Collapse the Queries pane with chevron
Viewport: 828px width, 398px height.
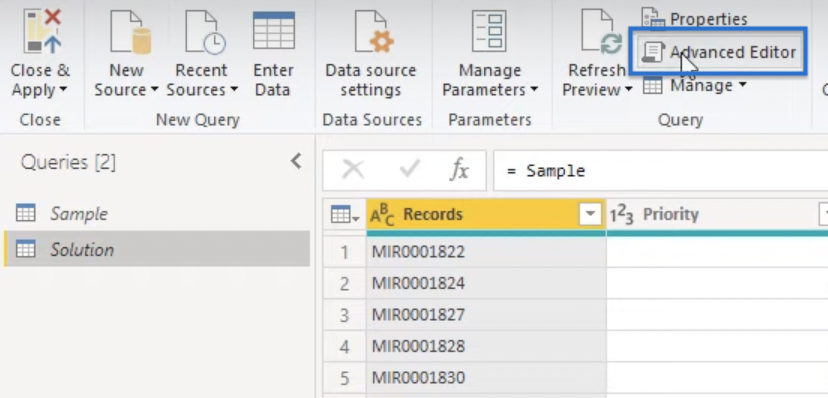click(x=296, y=161)
